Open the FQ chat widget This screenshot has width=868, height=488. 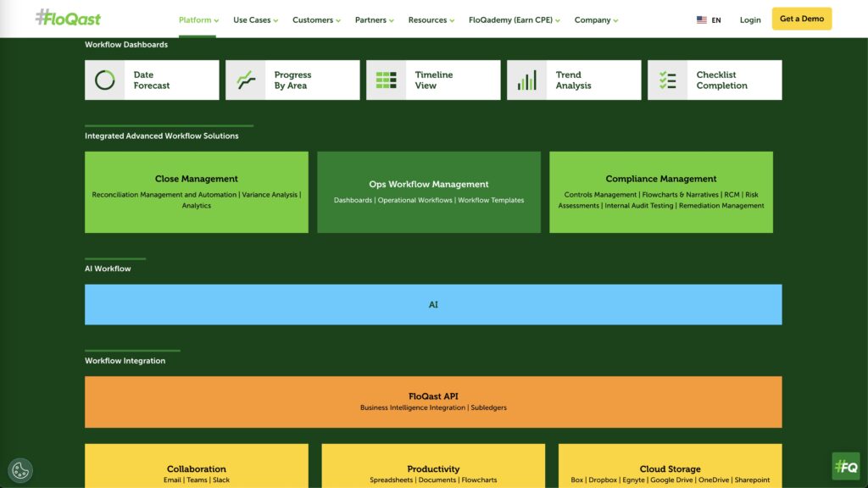pyautogui.click(x=846, y=467)
